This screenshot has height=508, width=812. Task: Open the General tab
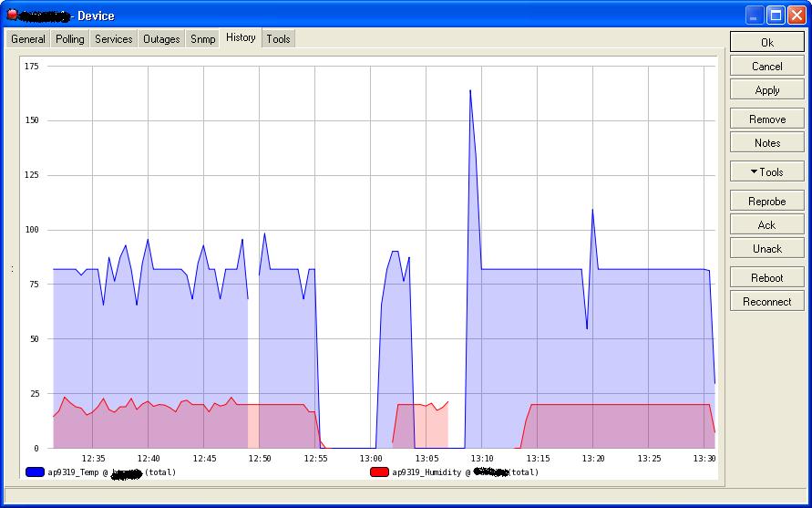click(28, 39)
